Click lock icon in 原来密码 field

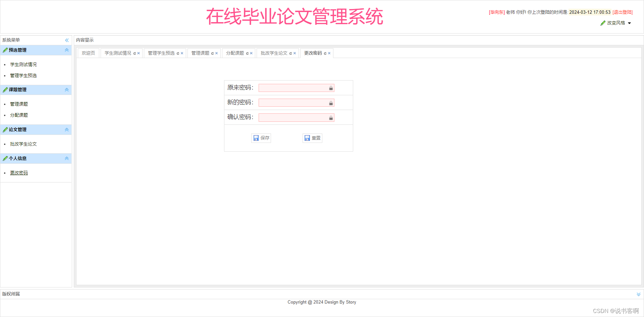pyautogui.click(x=331, y=88)
